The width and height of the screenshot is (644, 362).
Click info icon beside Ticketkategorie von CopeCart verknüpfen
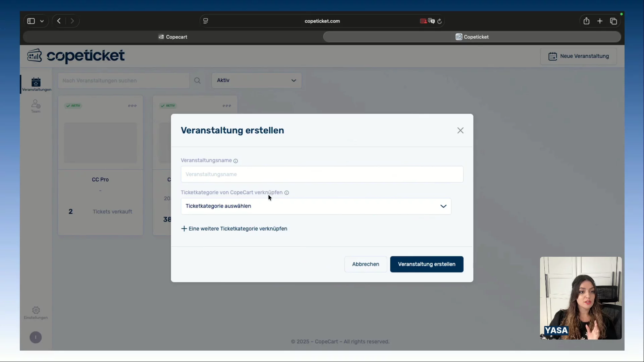click(x=286, y=193)
